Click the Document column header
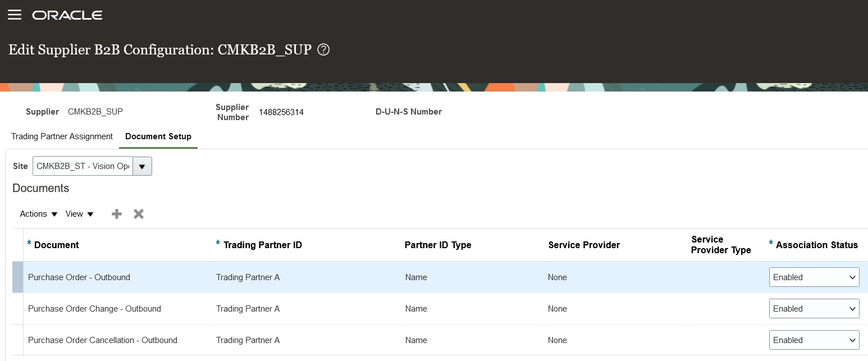 coord(58,245)
